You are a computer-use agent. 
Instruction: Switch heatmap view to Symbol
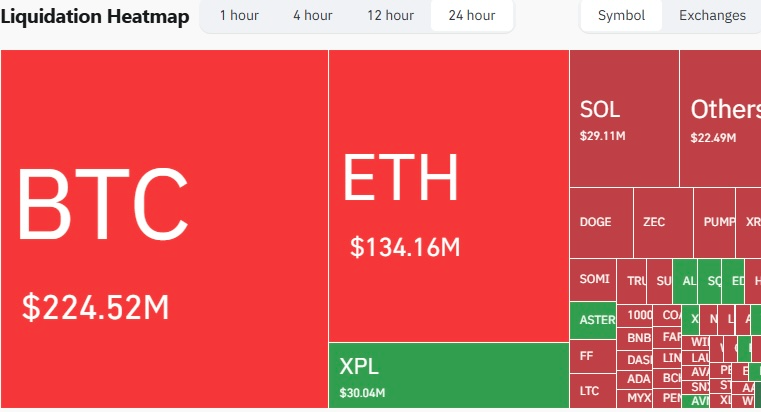pos(621,16)
